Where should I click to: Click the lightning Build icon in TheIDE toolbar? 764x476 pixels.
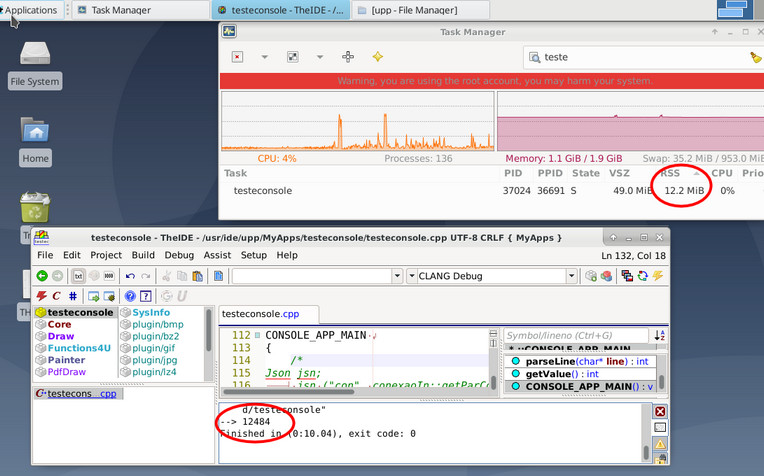(41, 296)
